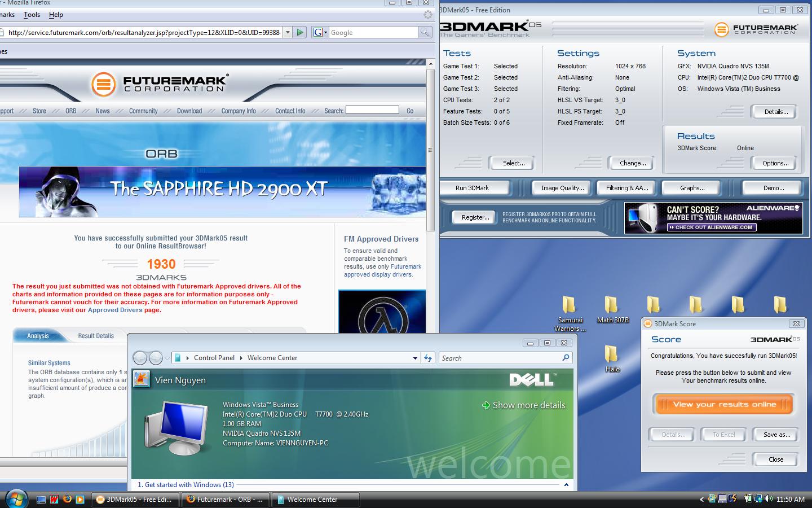Viewport: 812px width, 508px height.
Task: Show hidden tray icons arrow
Action: click(702, 499)
